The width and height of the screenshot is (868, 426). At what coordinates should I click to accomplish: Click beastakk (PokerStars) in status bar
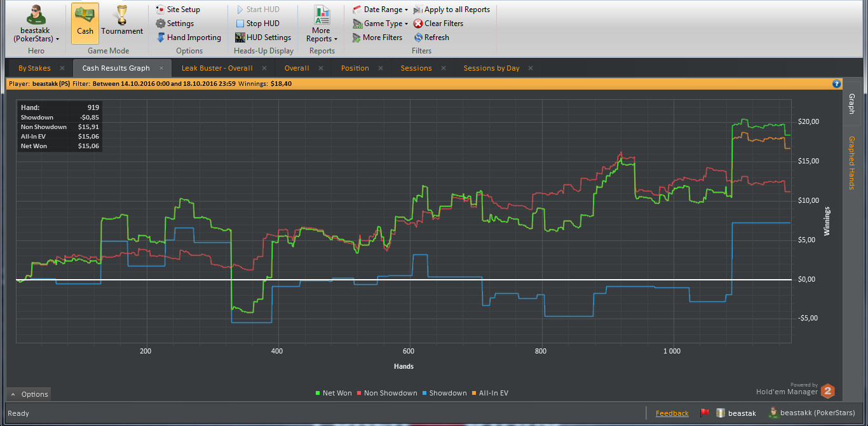811,413
